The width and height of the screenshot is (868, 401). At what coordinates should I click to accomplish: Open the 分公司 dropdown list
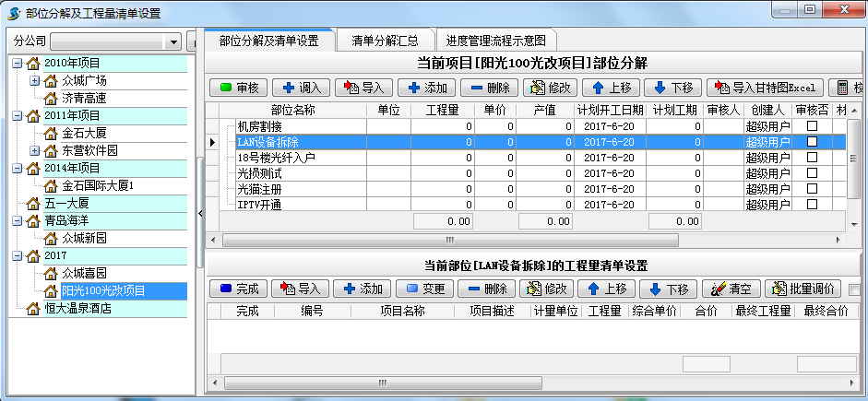pyautogui.click(x=172, y=42)
